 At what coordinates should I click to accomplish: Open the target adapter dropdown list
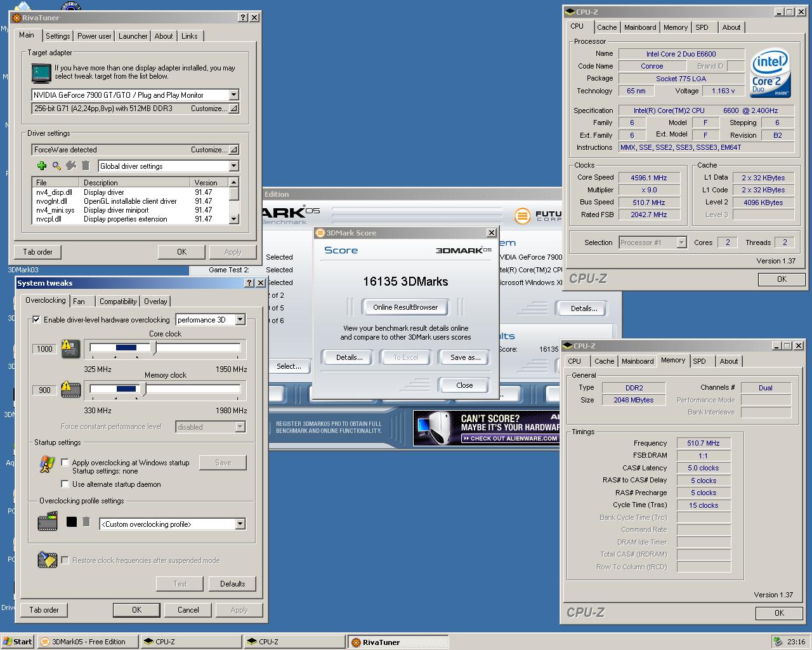(x=233, y=95)
